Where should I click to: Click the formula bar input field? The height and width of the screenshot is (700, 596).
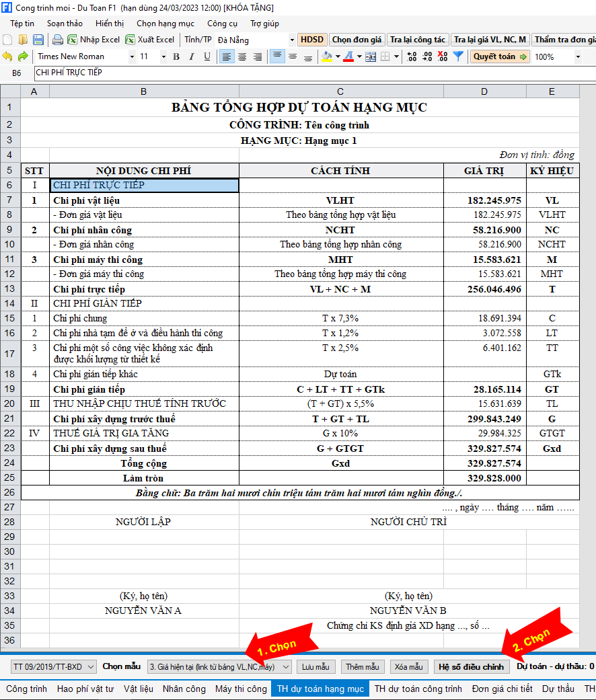click(x=315, y=73)
